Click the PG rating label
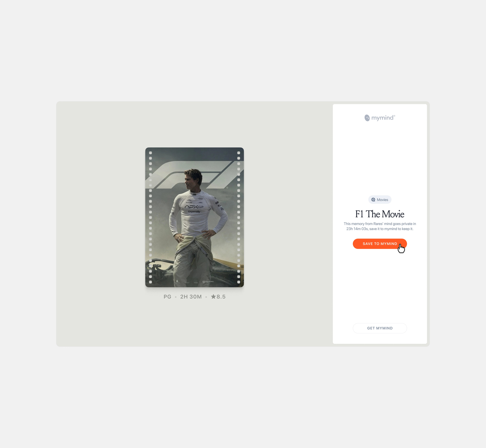The width and height of the screenshot is (486, 448). 167,297
